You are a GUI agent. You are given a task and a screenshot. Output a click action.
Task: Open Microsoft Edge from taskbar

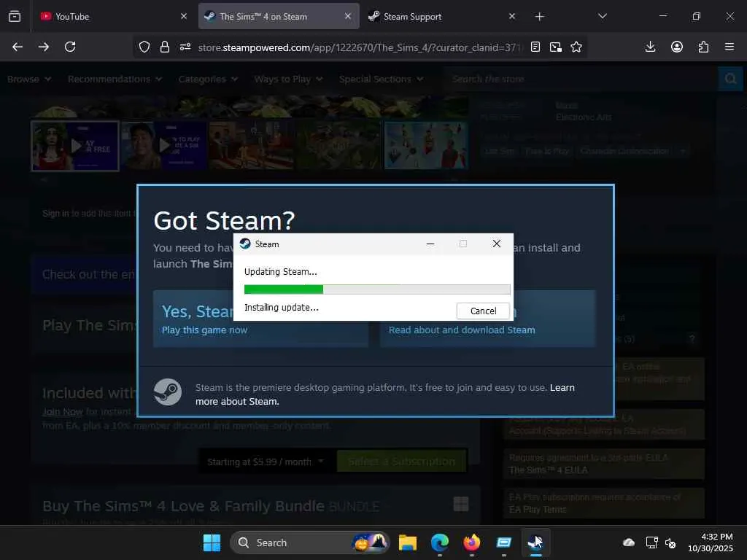(439, 542)
